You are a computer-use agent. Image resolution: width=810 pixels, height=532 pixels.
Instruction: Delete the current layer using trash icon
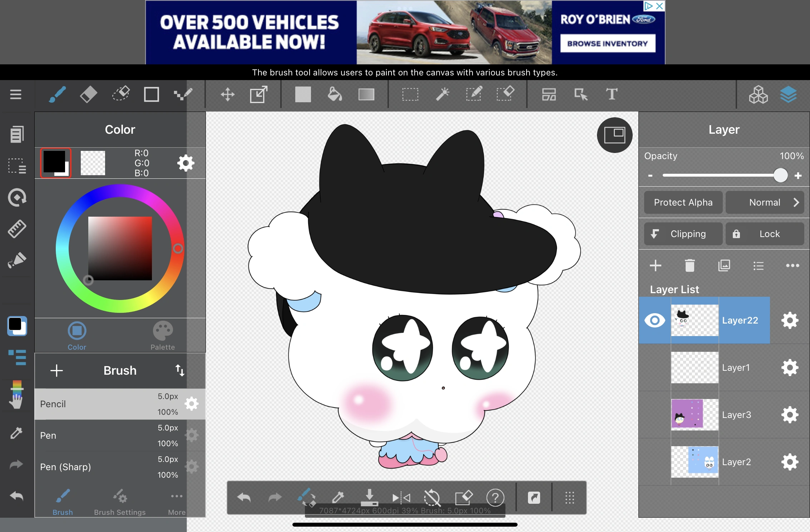pyautogui.click(x=690, y=266)
